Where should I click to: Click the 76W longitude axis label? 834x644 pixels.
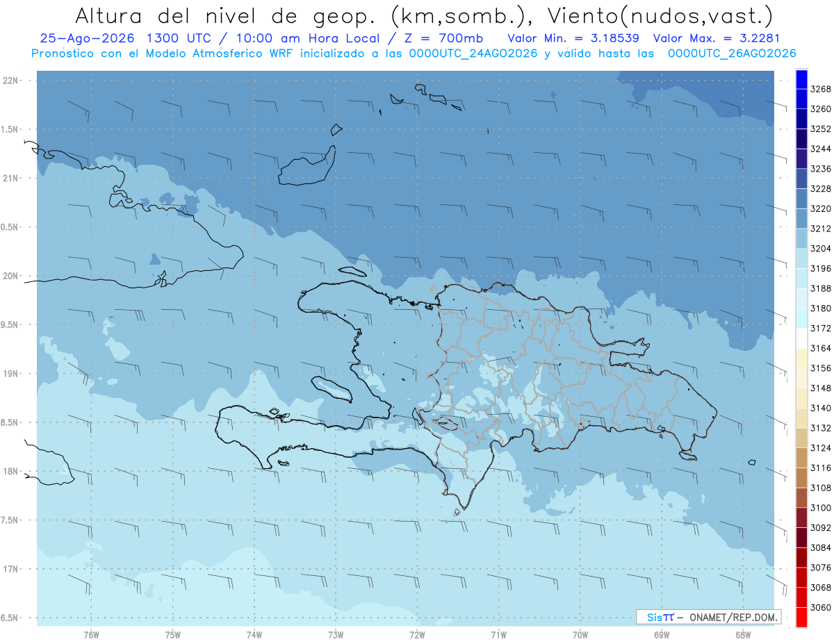click(x=91, y=635)
